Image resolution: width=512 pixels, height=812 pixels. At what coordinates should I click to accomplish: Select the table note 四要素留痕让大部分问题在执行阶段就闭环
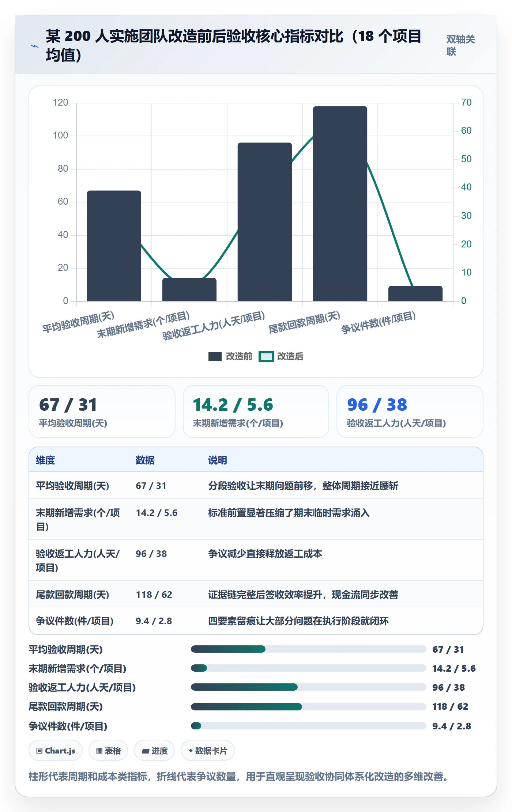point(298,621)
